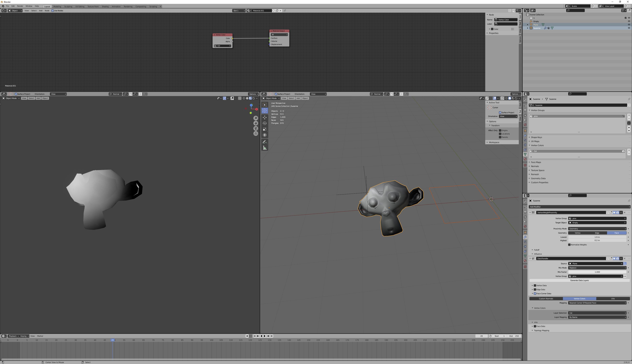The width and height of the screenshot is (632, 364).
Task: Select Vertex geometry option in proximity modifier
Action: pos(578,233)
